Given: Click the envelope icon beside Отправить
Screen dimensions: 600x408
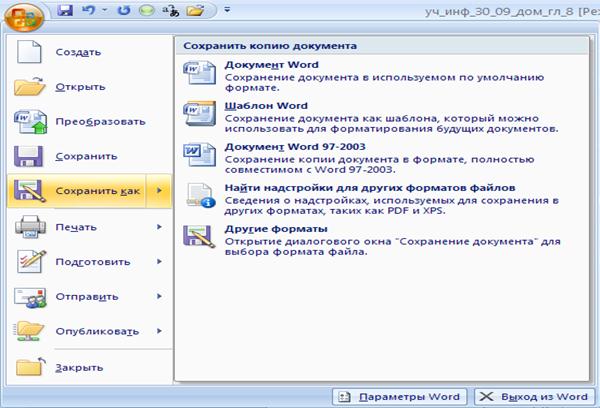Looking at the screenshot, I should click(30, 297).
